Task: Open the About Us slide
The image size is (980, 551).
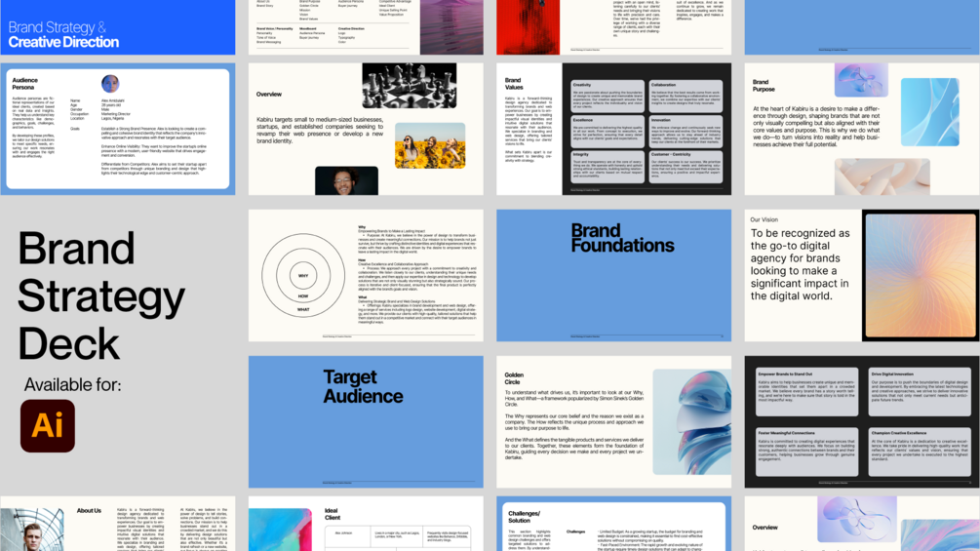Action: click(x=117, y=524)
